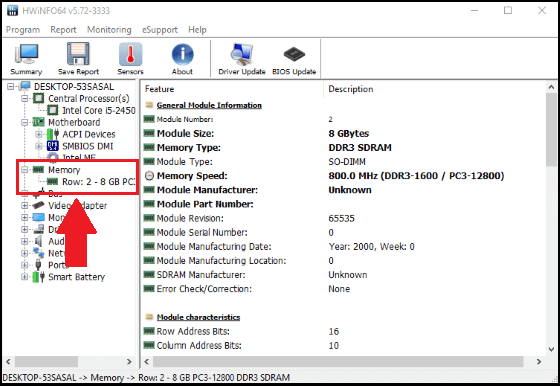Select the Motherboard tree node
This screenshot has height=386, width=560.
coord(74,122)
